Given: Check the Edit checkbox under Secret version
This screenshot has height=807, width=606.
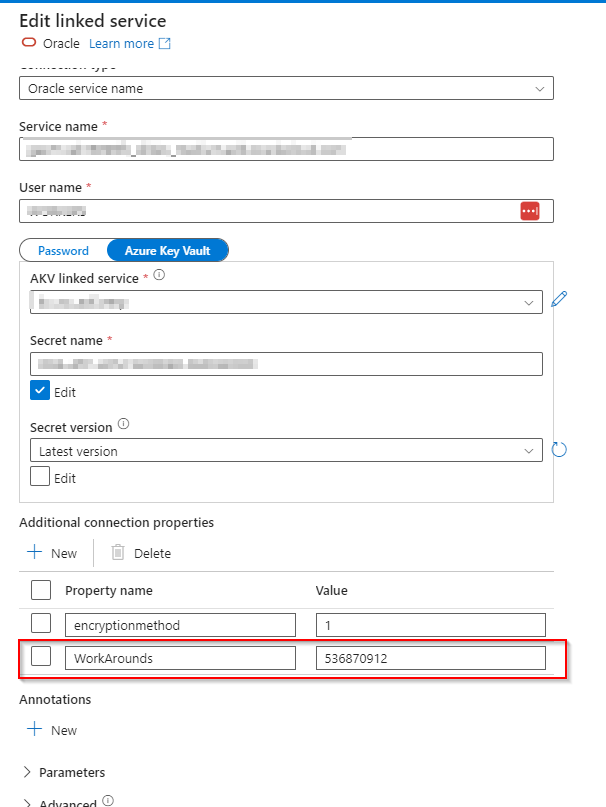Looking at the screenshot, I should point(40,477).
